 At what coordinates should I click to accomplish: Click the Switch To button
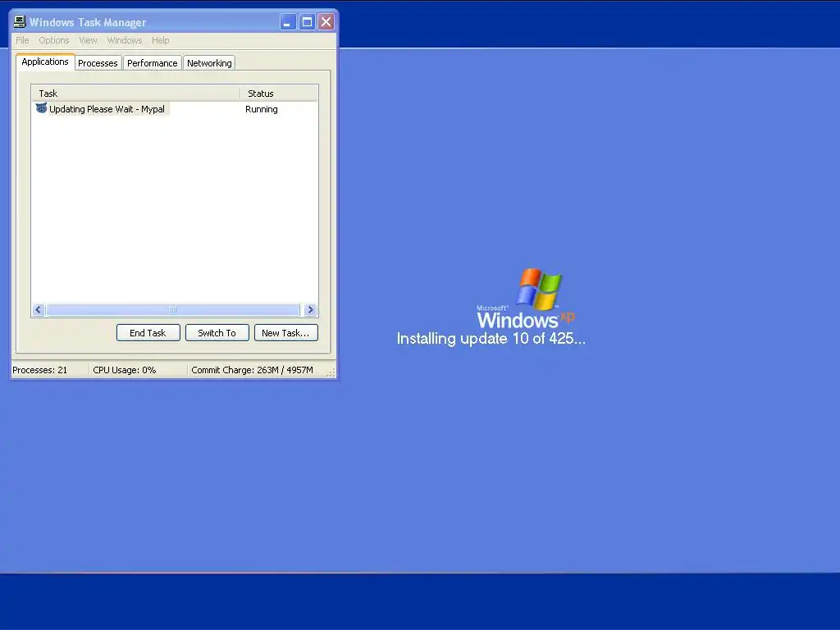[217, 333]
